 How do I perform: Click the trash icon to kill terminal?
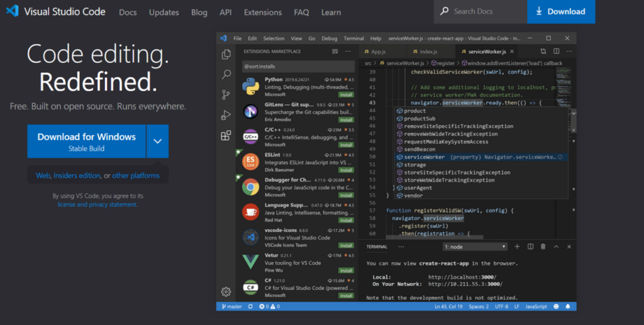(543, 247)
